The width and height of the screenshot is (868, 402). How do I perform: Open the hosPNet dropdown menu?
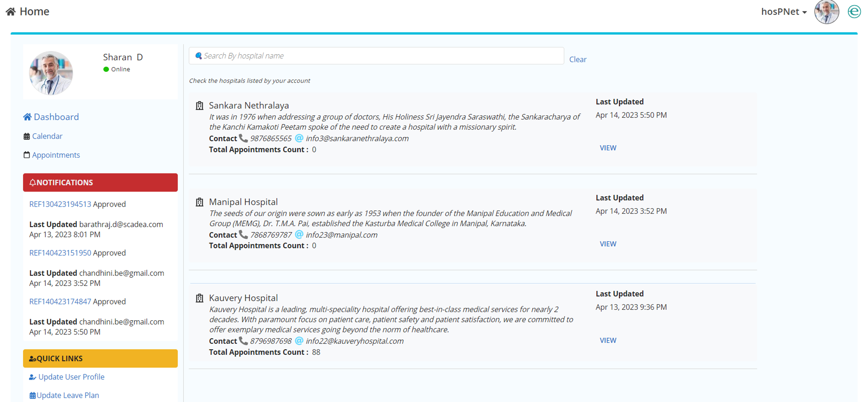coord(784,12)
